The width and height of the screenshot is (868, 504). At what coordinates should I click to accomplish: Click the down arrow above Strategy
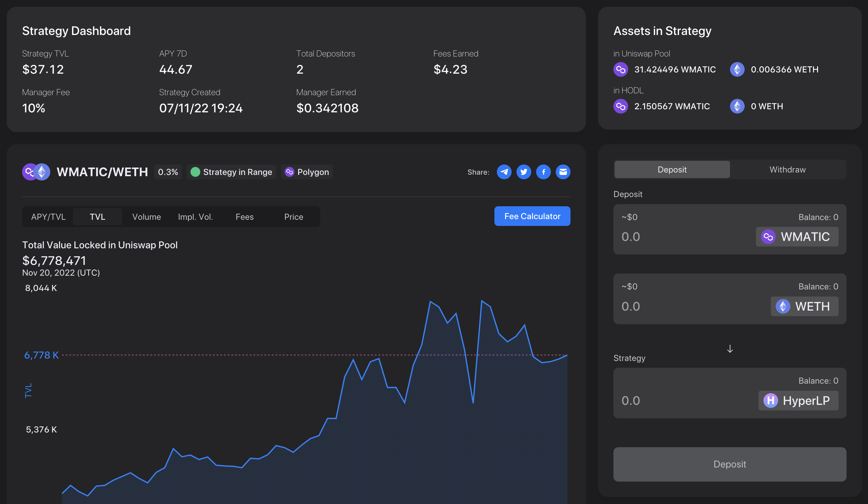pyautogui.click(x=730, y=349)
